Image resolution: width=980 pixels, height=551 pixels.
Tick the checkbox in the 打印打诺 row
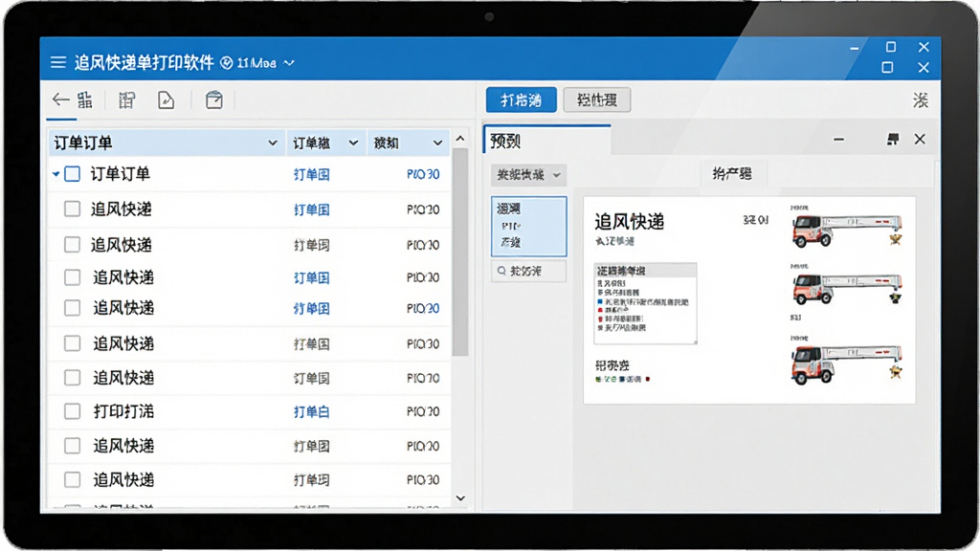coord(73,411)
